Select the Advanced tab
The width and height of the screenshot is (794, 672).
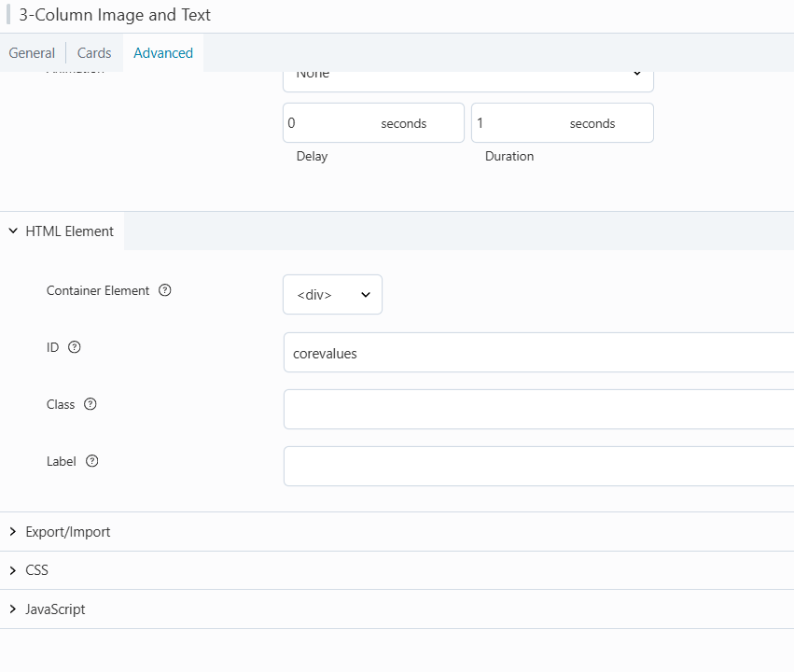tap(163, 53)
